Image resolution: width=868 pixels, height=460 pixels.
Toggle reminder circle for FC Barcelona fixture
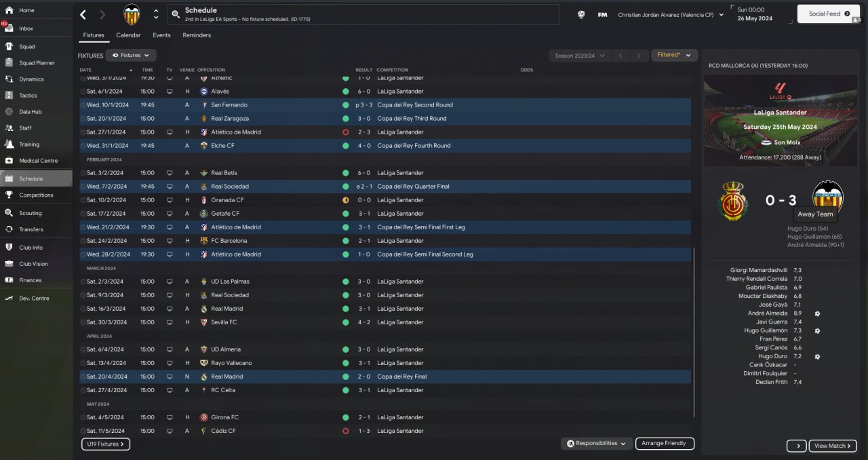(83, 241)
